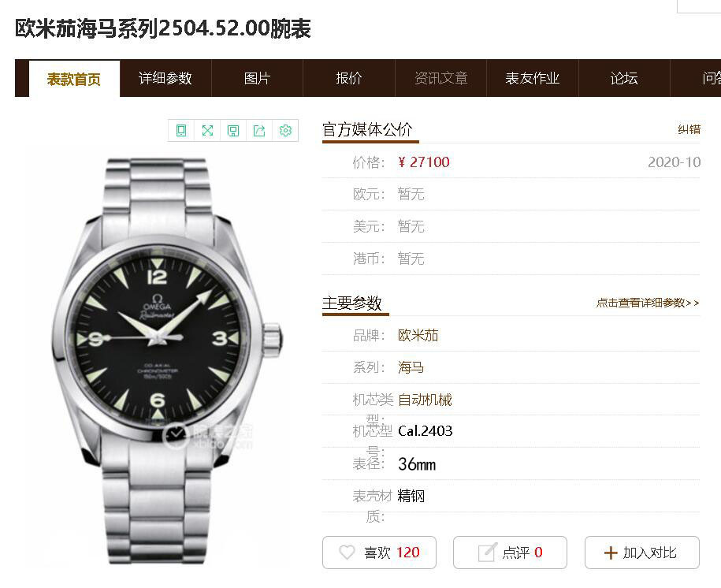
Task: Click the share arrow icon
Action: pos(259,131)
